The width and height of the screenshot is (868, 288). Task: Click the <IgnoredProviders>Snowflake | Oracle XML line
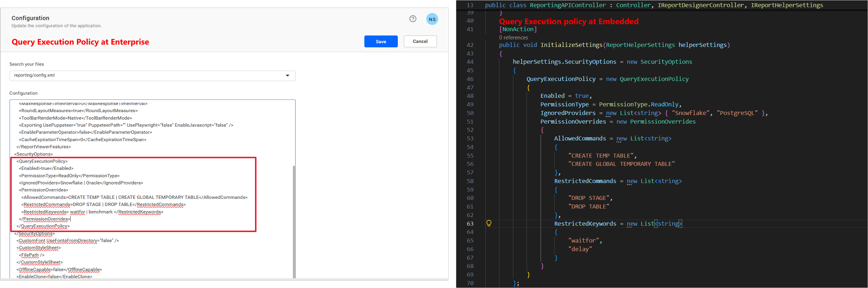(x=81, y=183)
